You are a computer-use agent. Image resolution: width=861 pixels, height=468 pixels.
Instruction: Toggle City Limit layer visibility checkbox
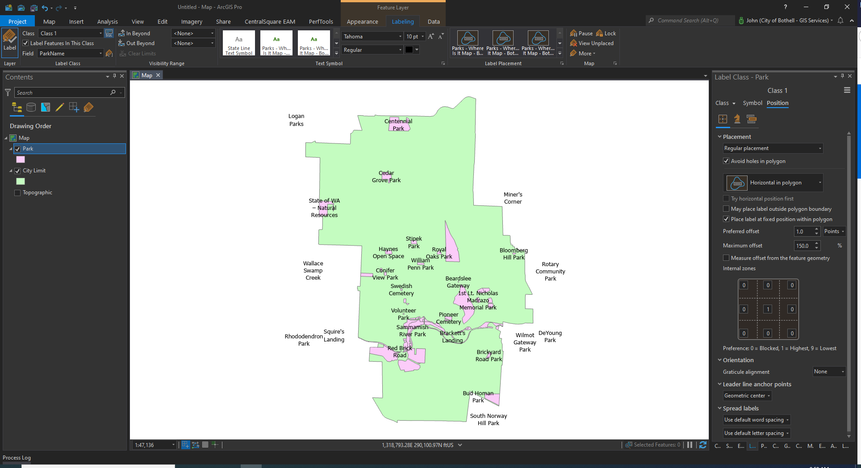(x=18, y=171)
